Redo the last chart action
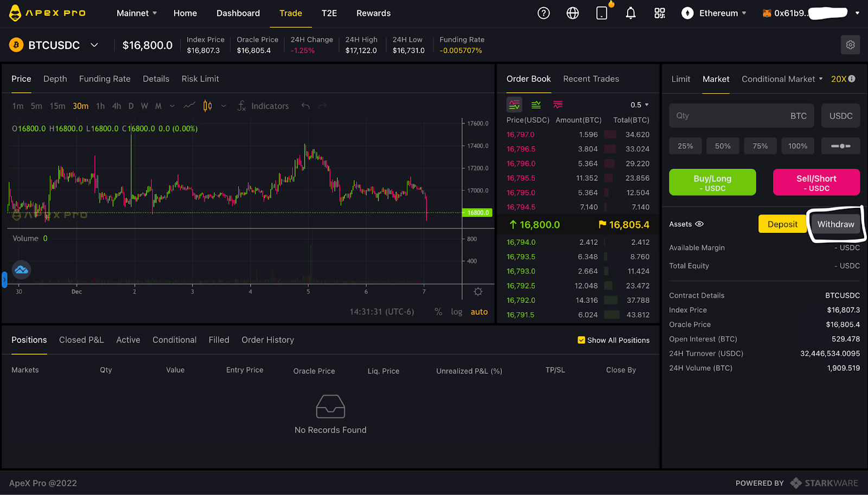868x495 pixels. (323, 106)
